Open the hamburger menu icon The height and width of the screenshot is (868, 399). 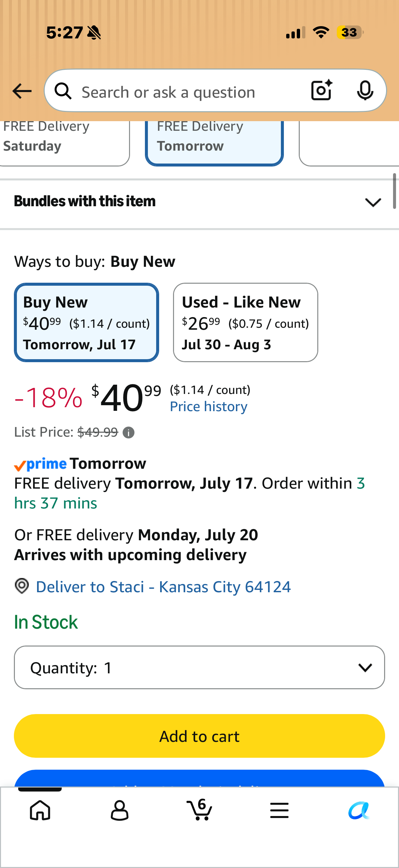279,810
